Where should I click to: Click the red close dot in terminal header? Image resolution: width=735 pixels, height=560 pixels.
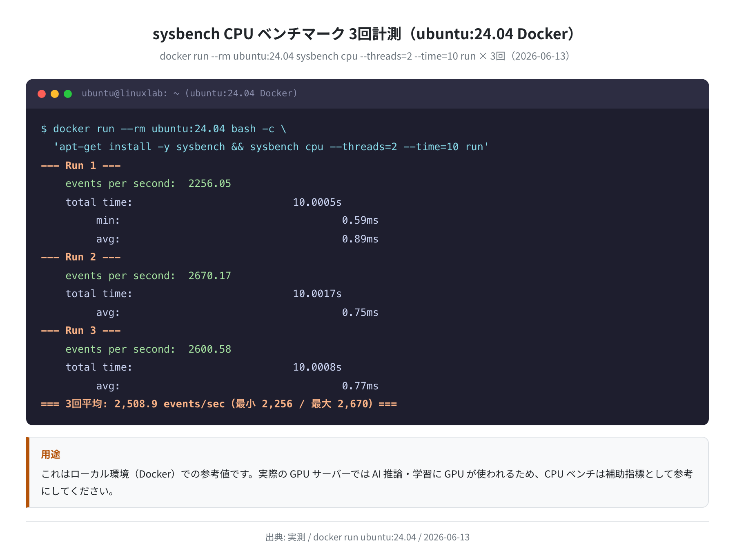point(42,94)
